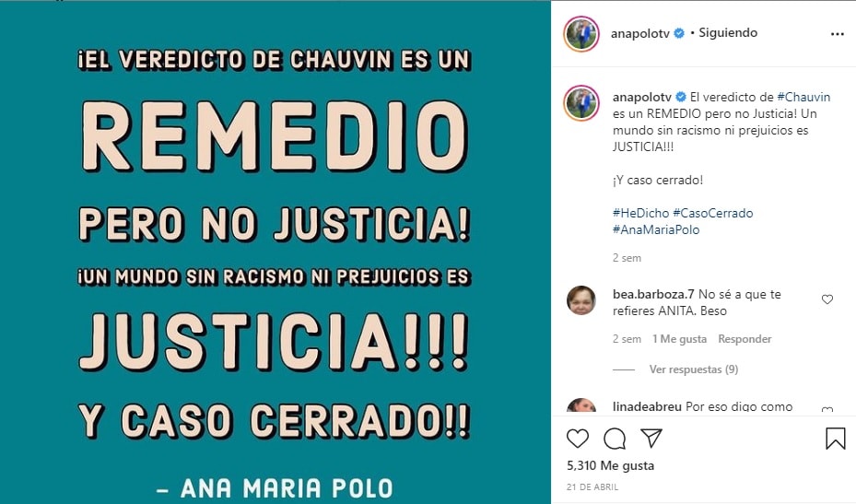Viewport: 856px width, 504px height.
Task: Click anapolotv avatar beside caption
Action: [581, 102]
